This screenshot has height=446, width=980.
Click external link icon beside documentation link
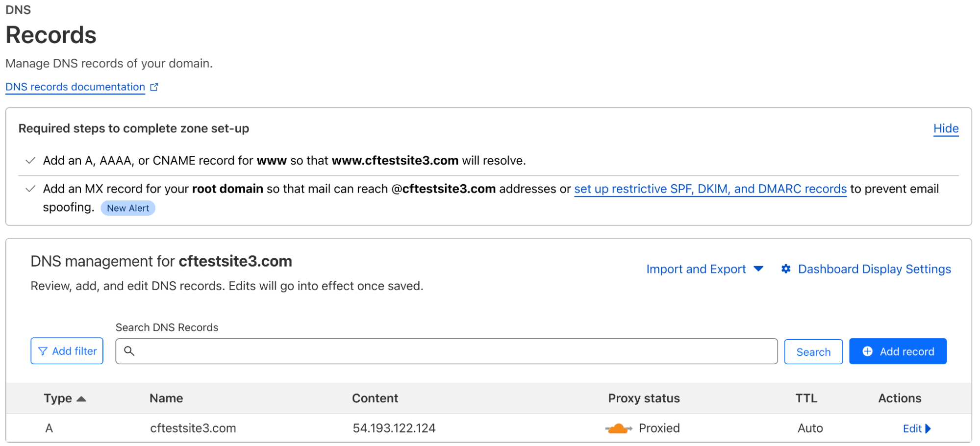point(154,87)
